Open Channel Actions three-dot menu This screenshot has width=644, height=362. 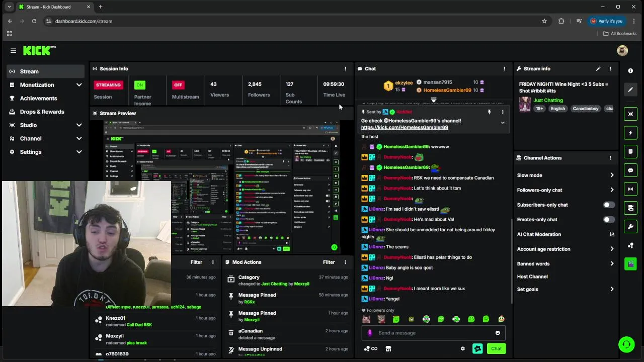click(x=610, y=158)
